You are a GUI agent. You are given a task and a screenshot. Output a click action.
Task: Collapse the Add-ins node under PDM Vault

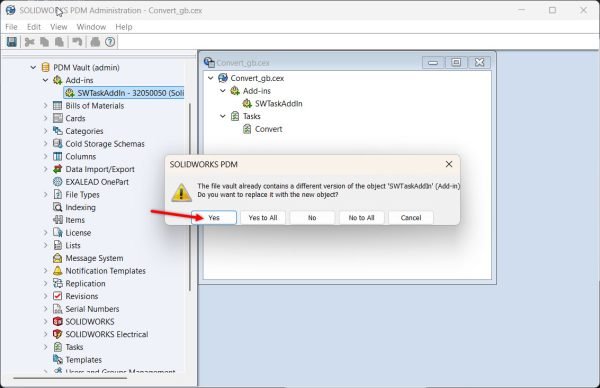point(46,80)
